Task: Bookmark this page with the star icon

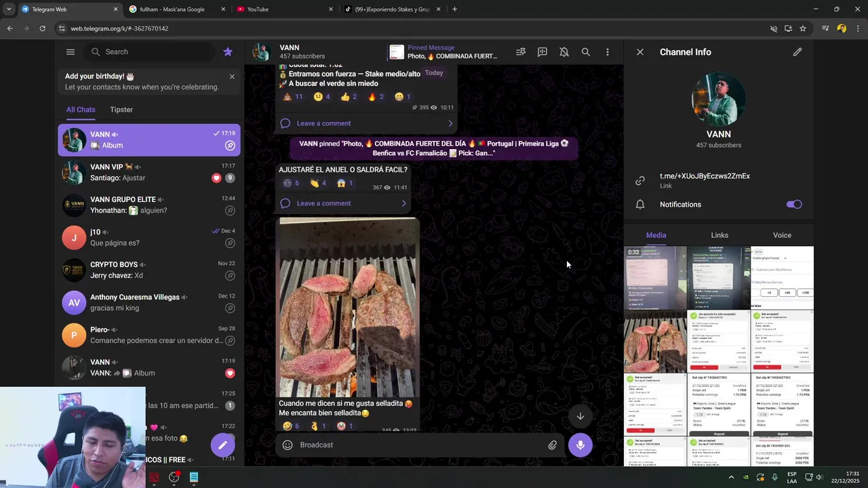Action: 803,28
